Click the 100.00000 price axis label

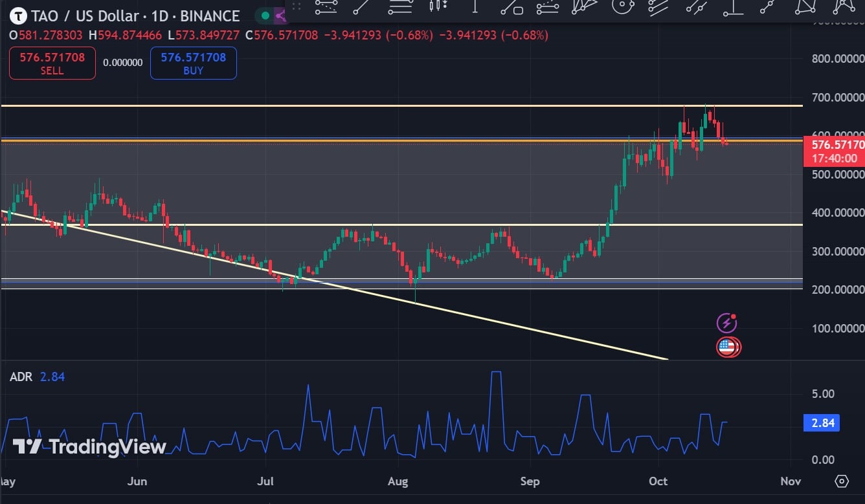tap(838, 328)
